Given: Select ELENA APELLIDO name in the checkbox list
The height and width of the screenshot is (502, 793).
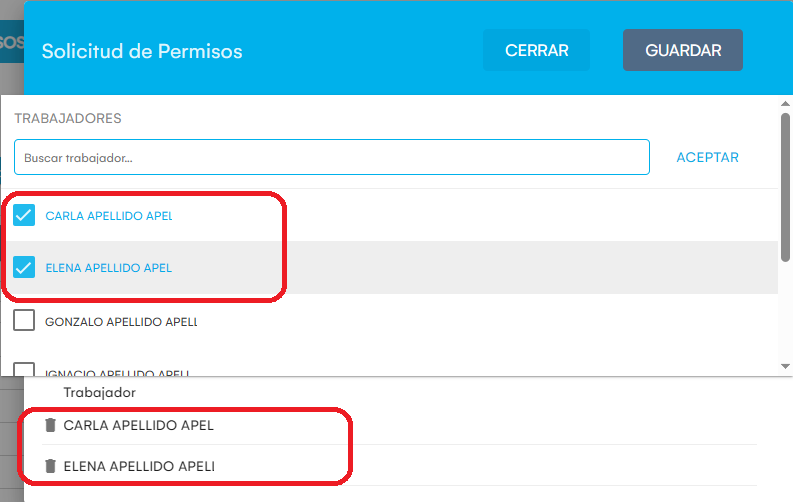Looking at the screenshot, I should click(108, 268).
